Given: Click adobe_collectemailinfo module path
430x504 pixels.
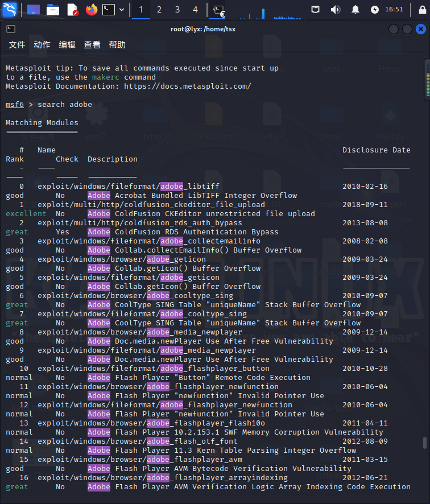Looking at the screenshot, I should (x=149, y=241).
